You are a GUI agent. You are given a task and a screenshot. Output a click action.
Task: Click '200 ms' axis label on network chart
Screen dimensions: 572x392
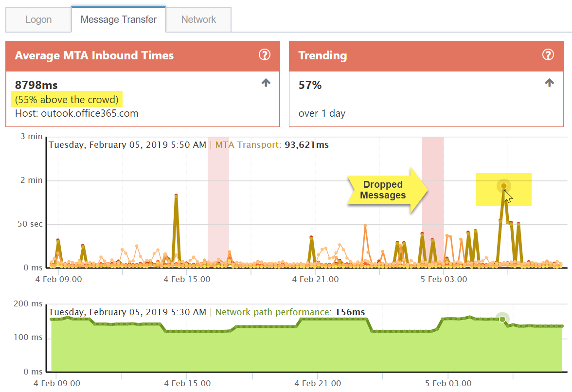pos(28,304)
